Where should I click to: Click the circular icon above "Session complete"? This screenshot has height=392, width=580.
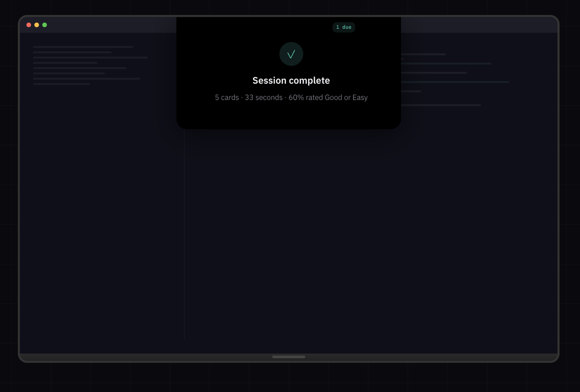(x=291, y=54)
